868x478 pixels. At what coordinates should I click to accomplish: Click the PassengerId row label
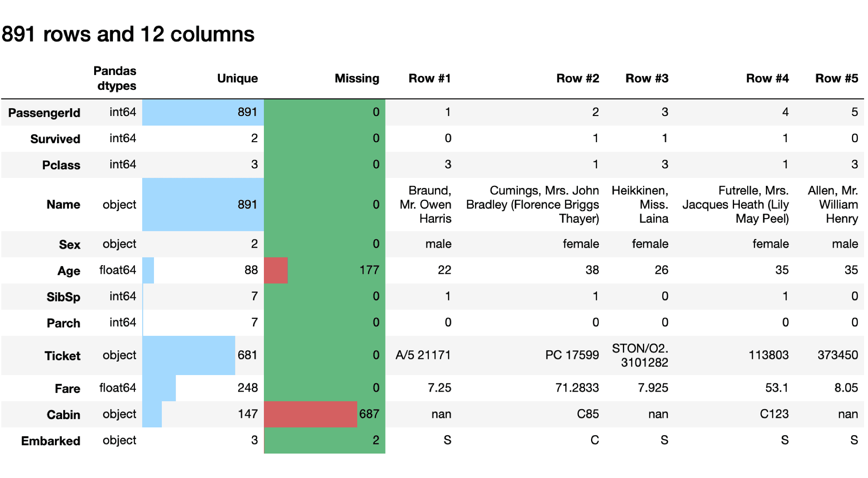44,113
